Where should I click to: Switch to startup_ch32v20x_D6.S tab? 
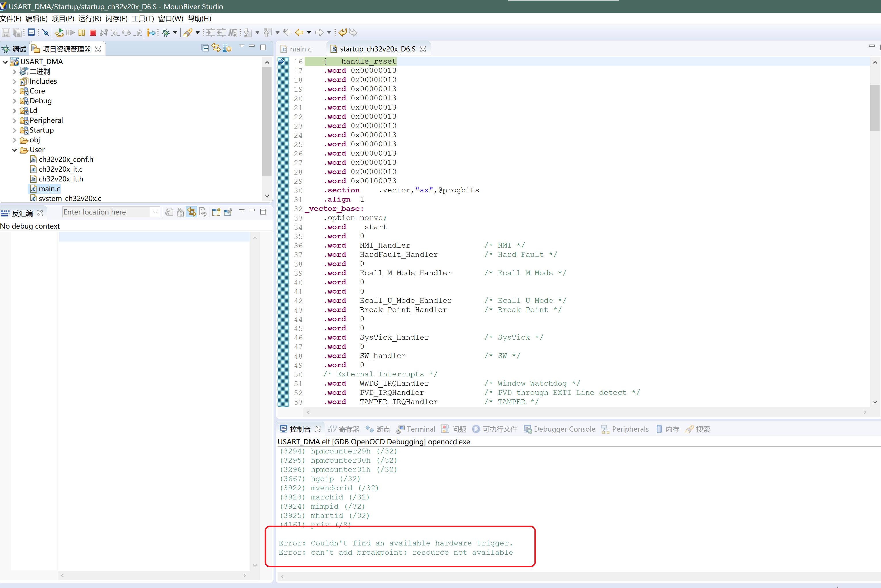pos(377,49)
